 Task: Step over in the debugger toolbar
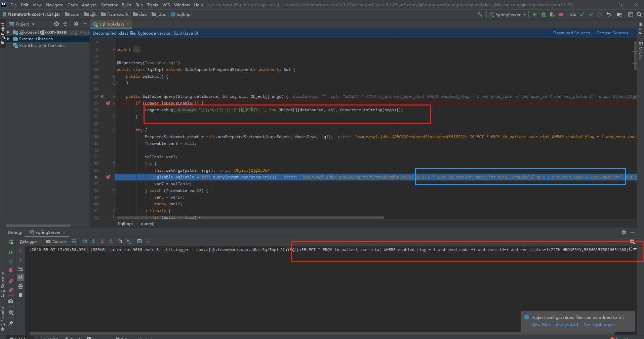pyautogui.click(x=85, y=241)
